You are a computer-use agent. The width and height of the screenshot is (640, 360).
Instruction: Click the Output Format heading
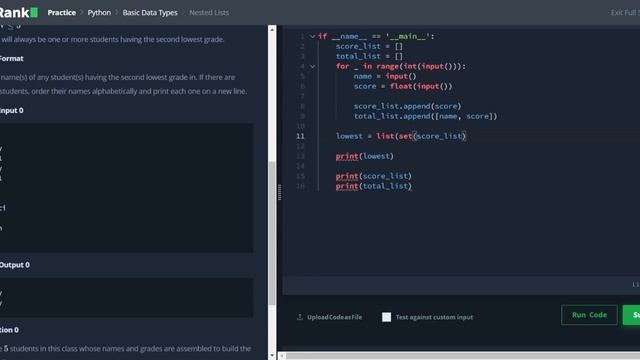(x=12, y=58)
